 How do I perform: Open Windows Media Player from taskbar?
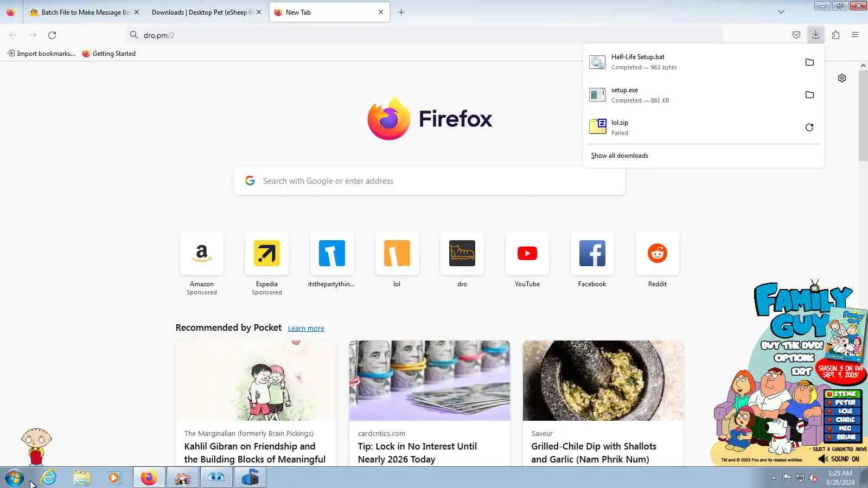(x=114, y=478)
